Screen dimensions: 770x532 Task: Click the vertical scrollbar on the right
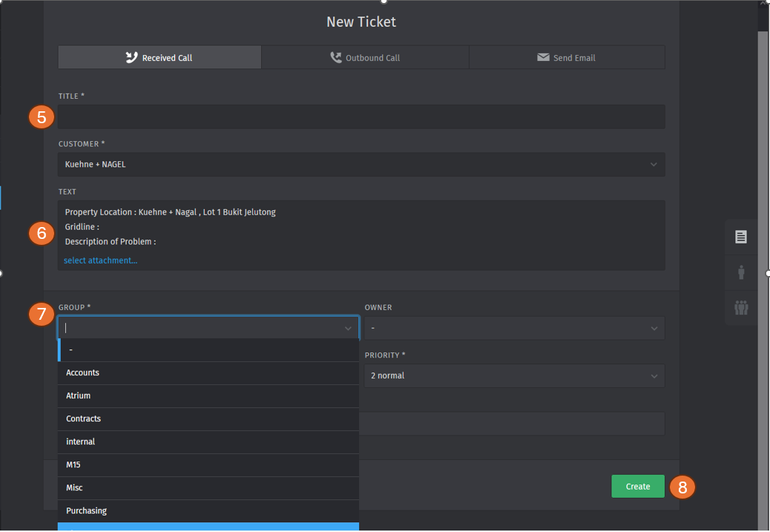point(763,223)
